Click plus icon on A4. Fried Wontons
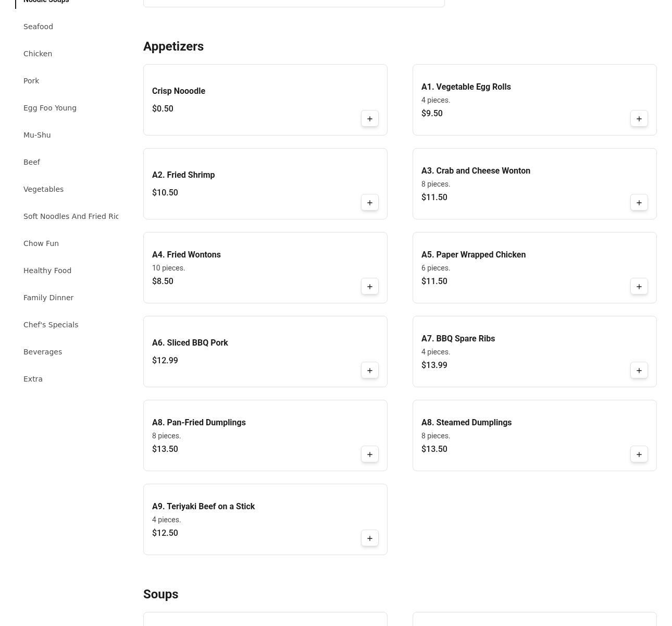Screen dimensions: 672x626 369,287
